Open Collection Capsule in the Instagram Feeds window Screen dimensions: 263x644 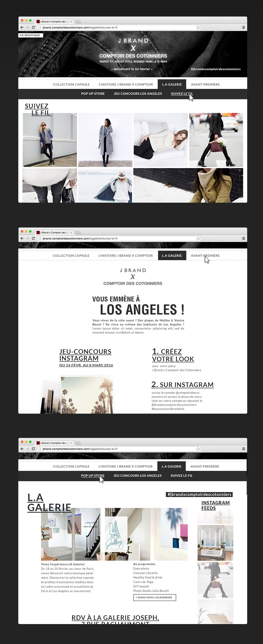tap(71, 466)
